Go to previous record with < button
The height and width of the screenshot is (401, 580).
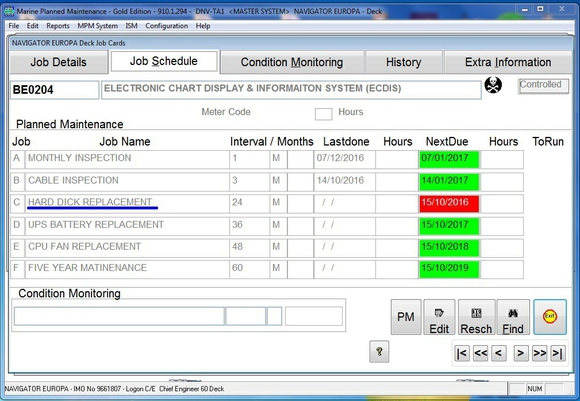pyautogui.click(x=499, y=353)
